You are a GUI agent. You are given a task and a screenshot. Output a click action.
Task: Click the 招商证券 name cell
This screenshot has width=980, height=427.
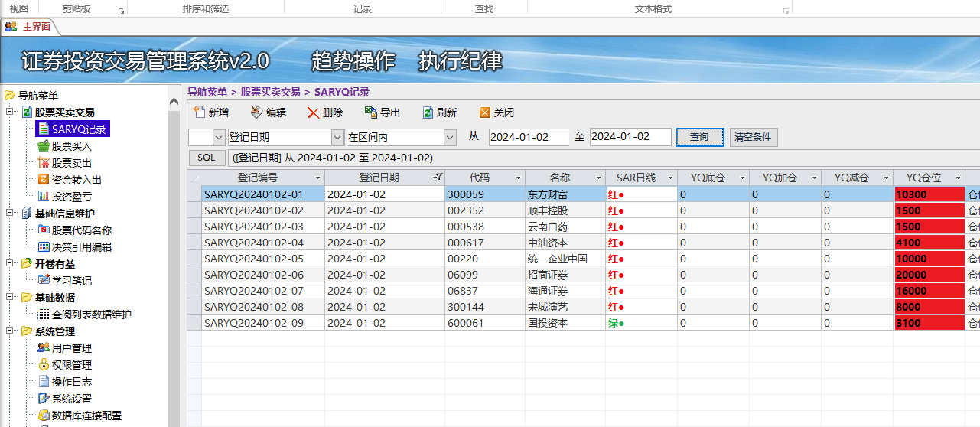pos(565,275)
